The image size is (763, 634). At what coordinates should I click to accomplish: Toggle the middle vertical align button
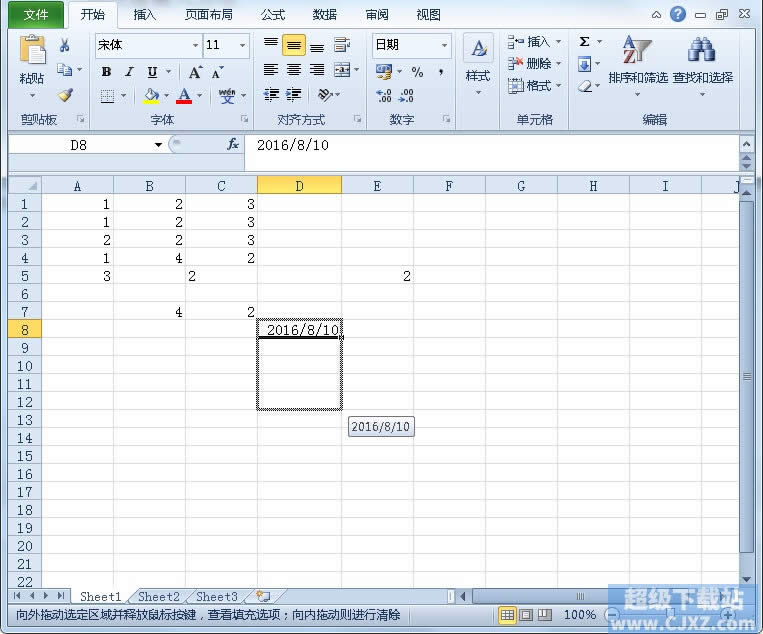point(294,46)
